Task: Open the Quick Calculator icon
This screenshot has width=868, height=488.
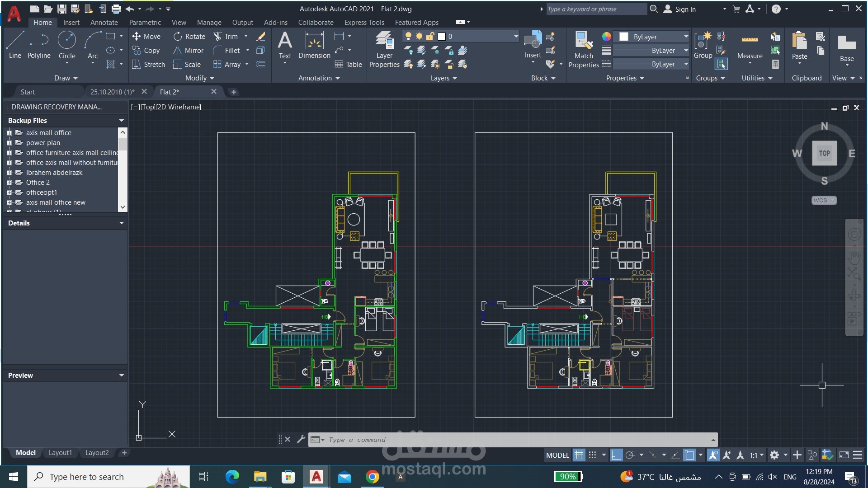Action: pyautogui.click(x=775, y=64)
